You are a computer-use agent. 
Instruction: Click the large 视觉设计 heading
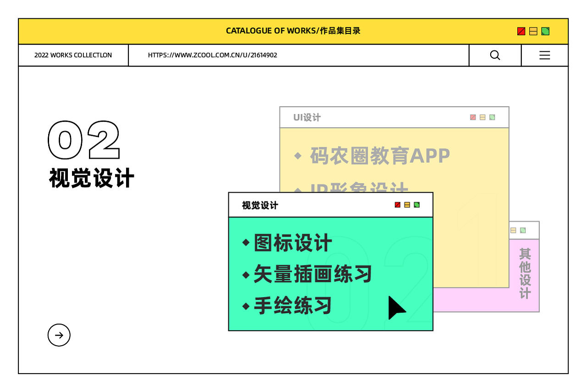[x=92, y=178]
